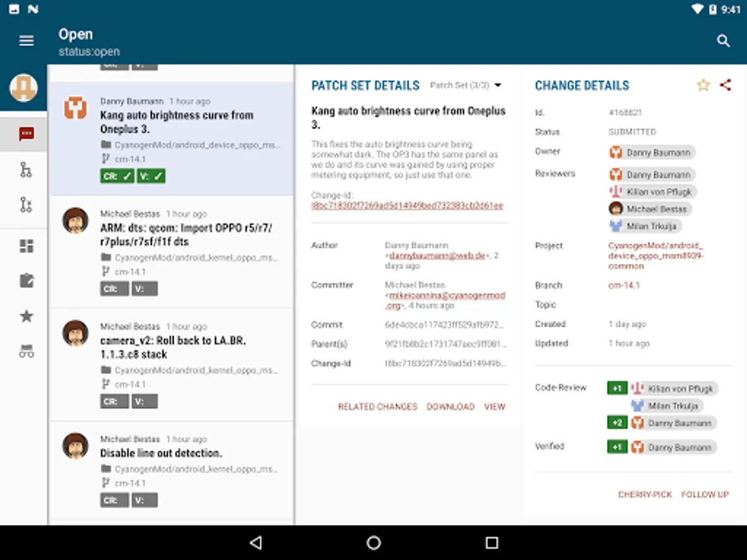The width and height of the screenshot is (747, 560).
Task: Click the FOLLOW UP button
Action: 705,494
